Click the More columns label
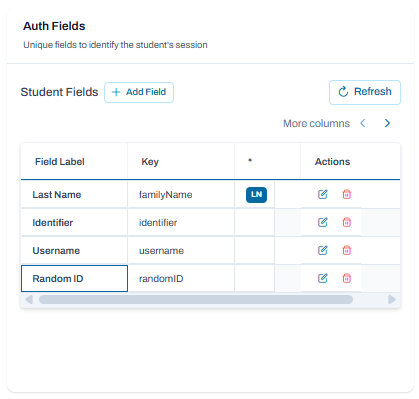Viewport: 419px width, 399px height. (316, 124)
